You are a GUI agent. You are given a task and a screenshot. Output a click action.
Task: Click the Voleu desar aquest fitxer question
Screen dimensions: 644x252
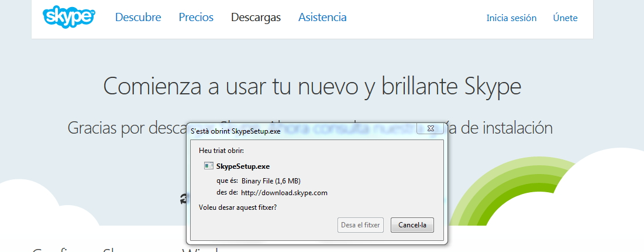(237, 207)
